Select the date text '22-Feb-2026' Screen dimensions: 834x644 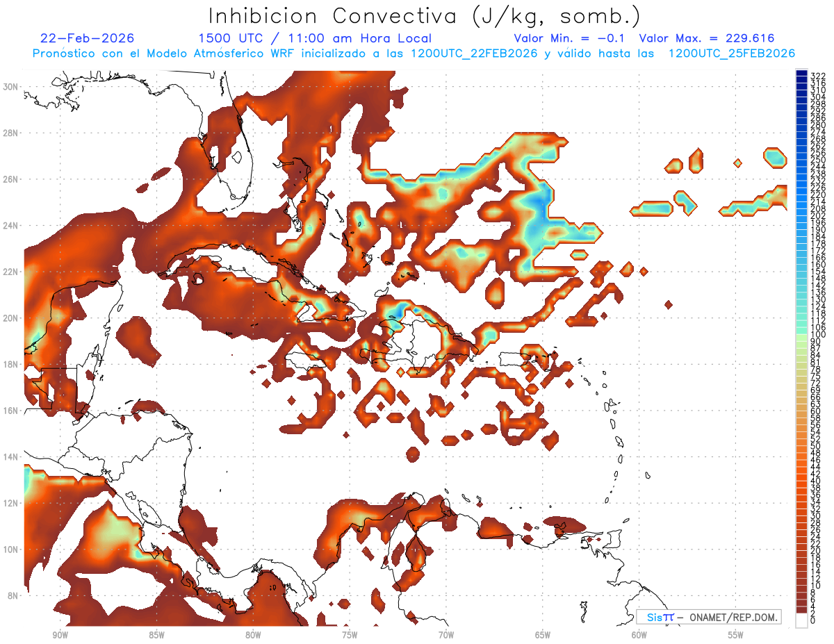88,38
